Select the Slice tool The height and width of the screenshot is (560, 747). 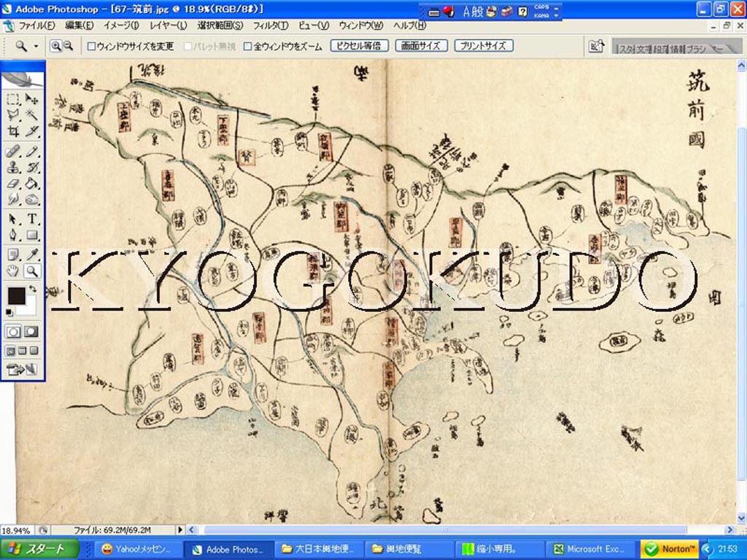click(32, 131)
